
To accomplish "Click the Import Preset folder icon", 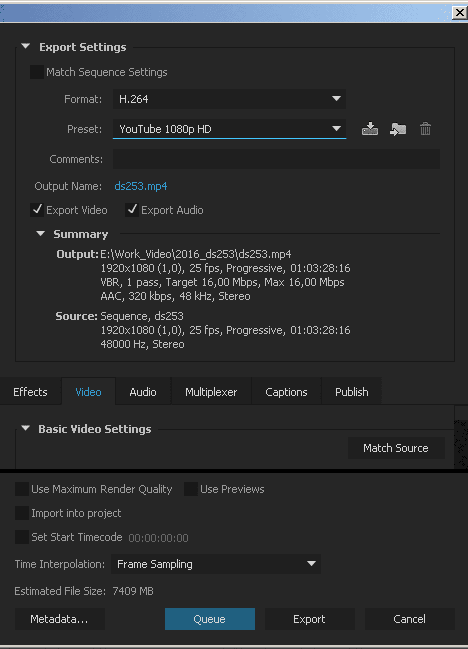I will (398, 129).
